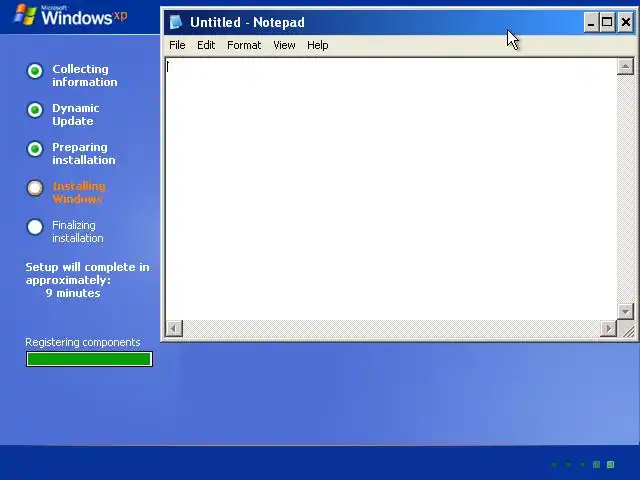Click the vertical scrollbar down arrow
This screenshot has width=640, height=480.
point(625,311)
